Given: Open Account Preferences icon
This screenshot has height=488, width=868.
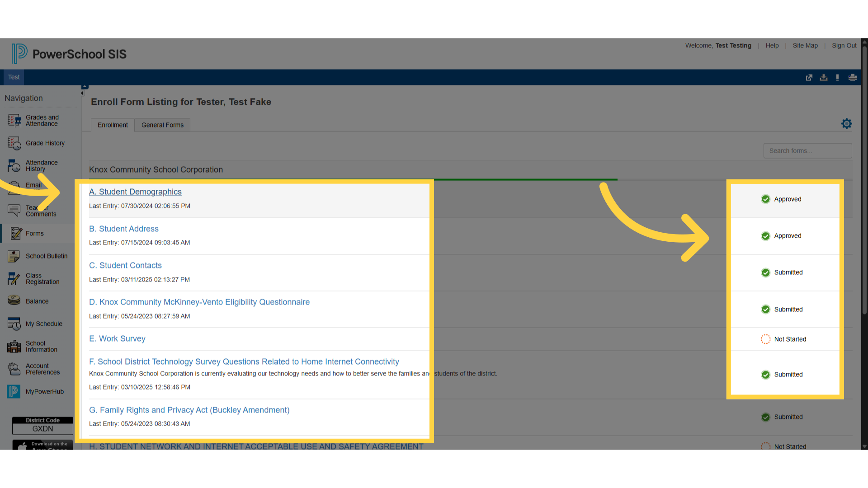Looking at the screenshot, I should 14,369.
